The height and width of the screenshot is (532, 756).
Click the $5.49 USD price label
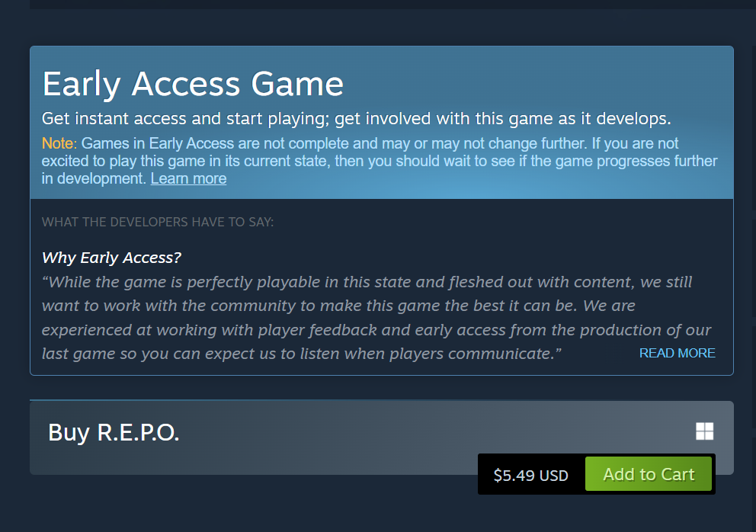(531, 476)
